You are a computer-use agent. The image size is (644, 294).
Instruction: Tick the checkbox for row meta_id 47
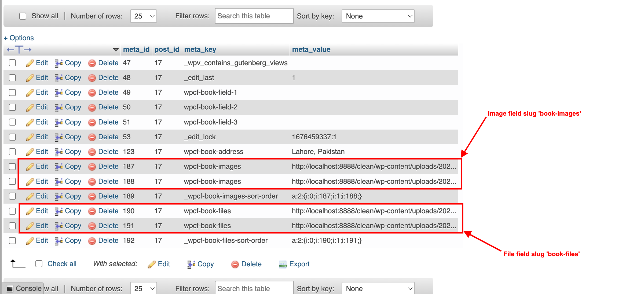pyautogui.click(x=12, y=63)
